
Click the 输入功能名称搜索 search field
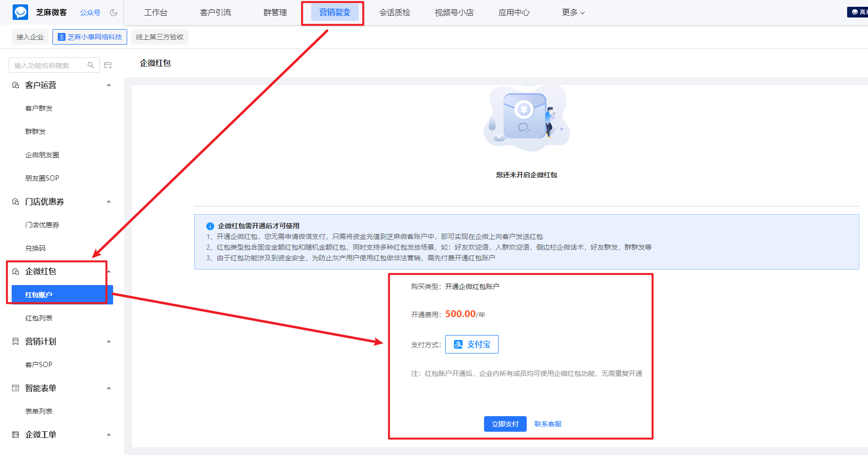click(x=54, y=65)
